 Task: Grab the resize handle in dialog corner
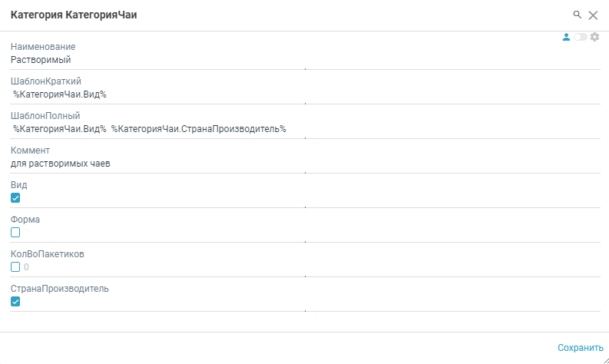(x=604, y=359)
